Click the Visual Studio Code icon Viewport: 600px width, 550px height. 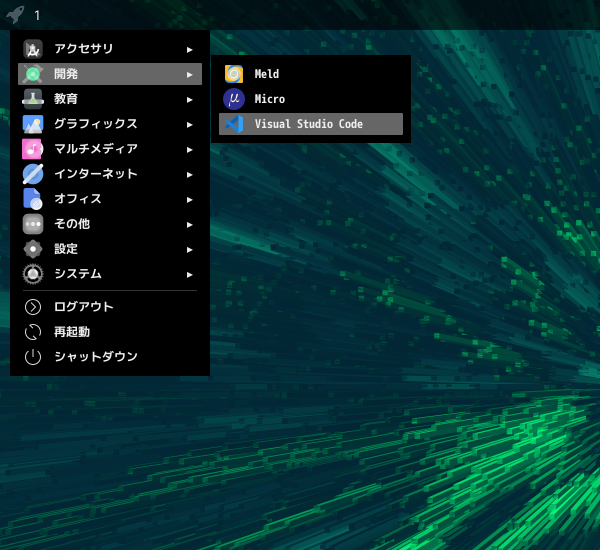coord(234,124)
